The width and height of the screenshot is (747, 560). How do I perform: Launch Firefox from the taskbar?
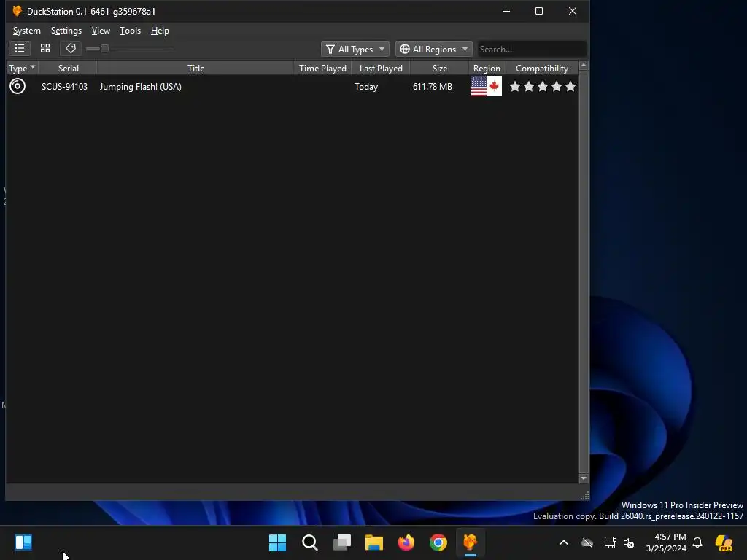click(406, 542)
